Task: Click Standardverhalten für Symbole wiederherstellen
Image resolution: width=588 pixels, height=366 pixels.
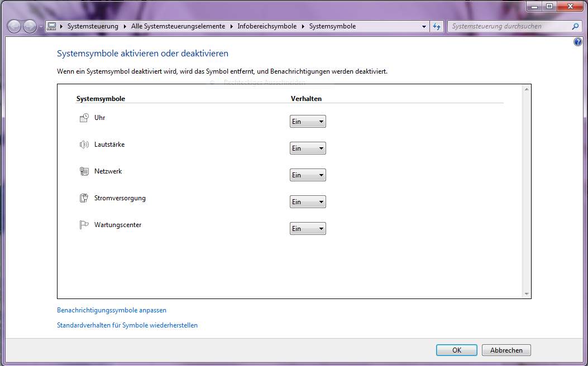Action: (127, 325)
